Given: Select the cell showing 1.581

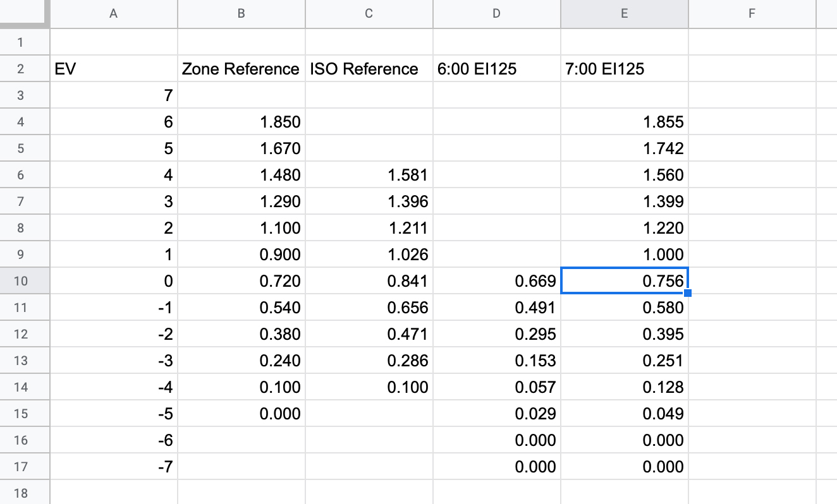Looking at the screenshot, I should 369,175.
